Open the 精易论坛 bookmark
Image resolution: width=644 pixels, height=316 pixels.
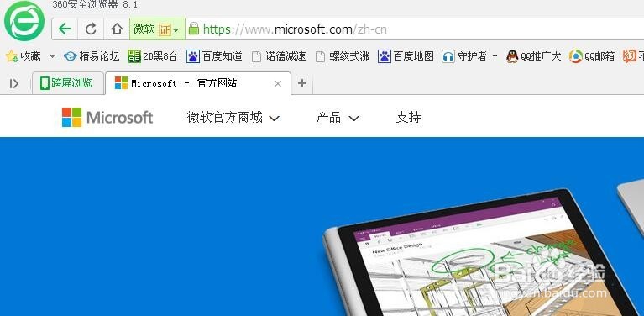click(x=92, y=56)
